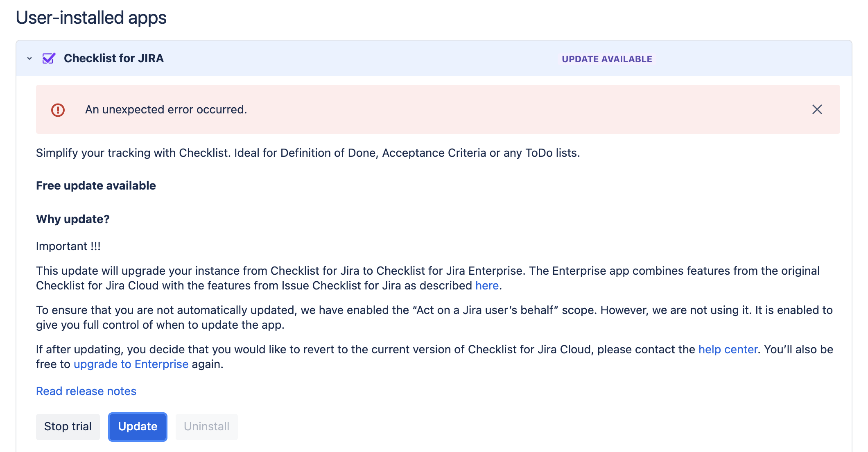Open the 'here' feature description link
This screenshot has height=452, width=868.
click(487, 285)
